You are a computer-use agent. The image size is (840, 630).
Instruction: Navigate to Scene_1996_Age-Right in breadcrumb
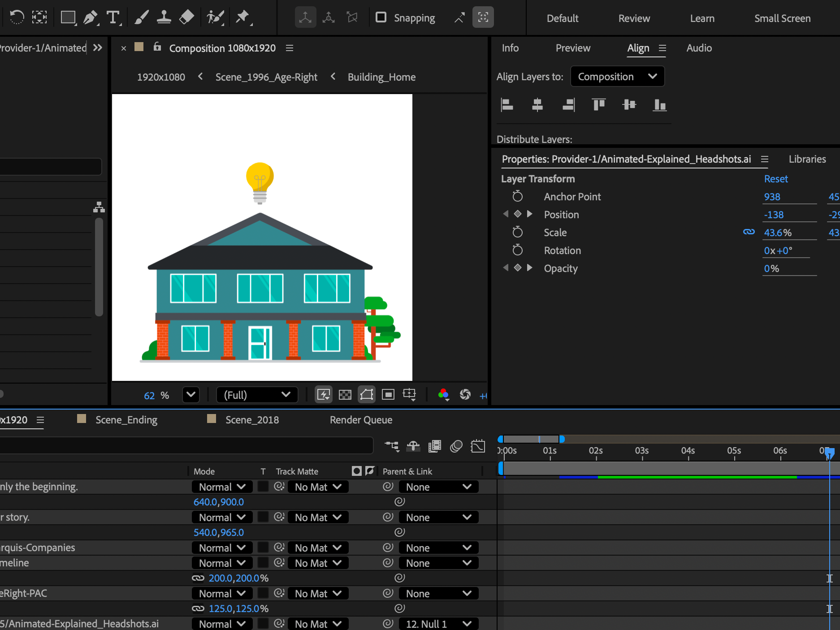point(266,77)
